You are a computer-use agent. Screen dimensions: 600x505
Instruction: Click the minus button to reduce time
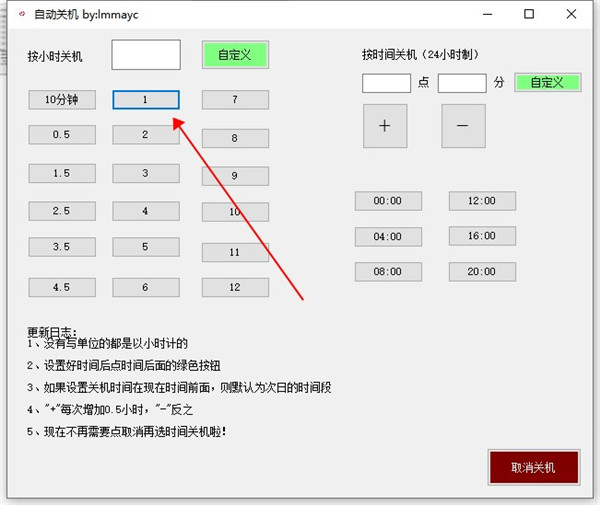pyautogui.click(x=463, y=126)
